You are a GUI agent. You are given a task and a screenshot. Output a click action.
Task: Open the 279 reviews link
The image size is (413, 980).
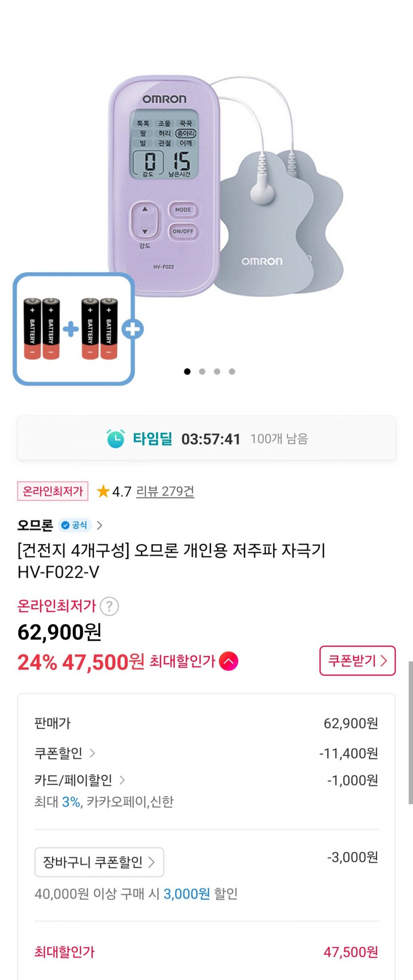(x=165, y=491)
